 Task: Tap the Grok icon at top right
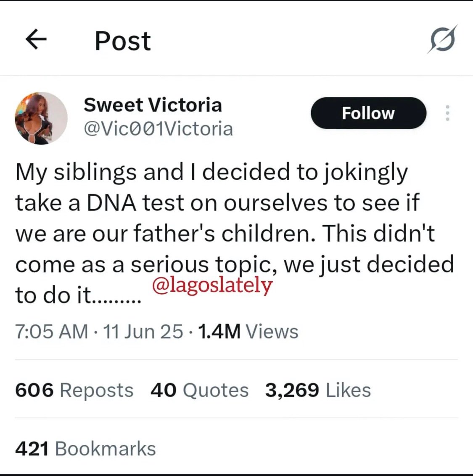[x=442, y=40]
